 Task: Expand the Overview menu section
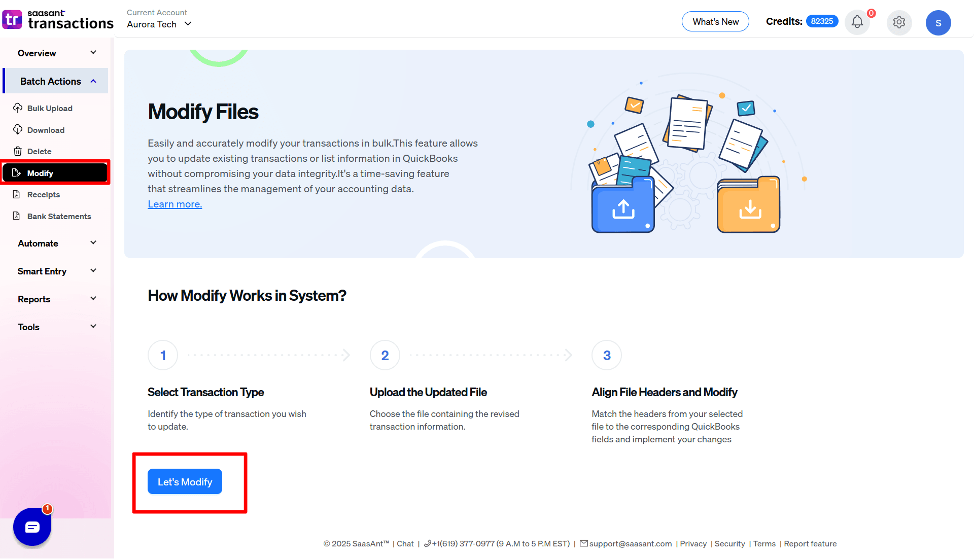coord(56,53)
